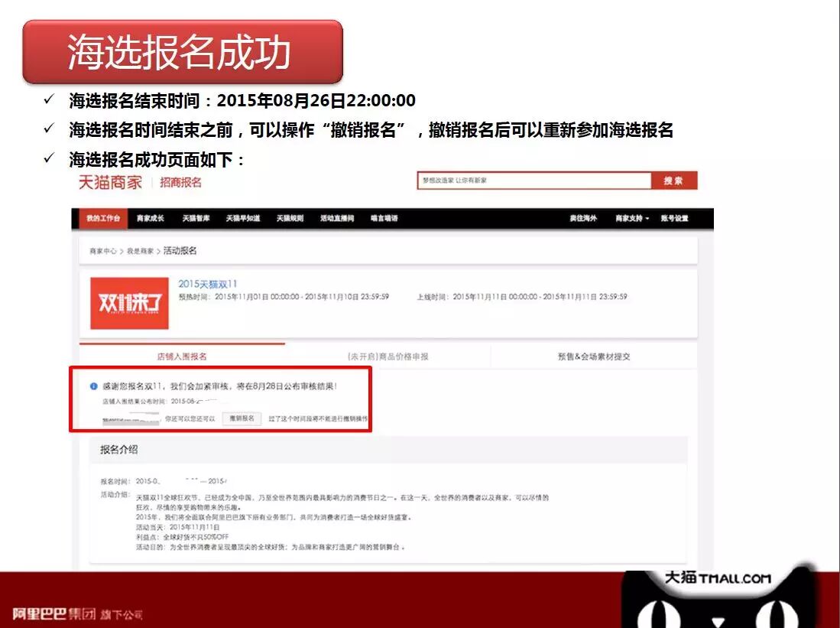Open the 我的工作台 navigation tab

point(103,218)
